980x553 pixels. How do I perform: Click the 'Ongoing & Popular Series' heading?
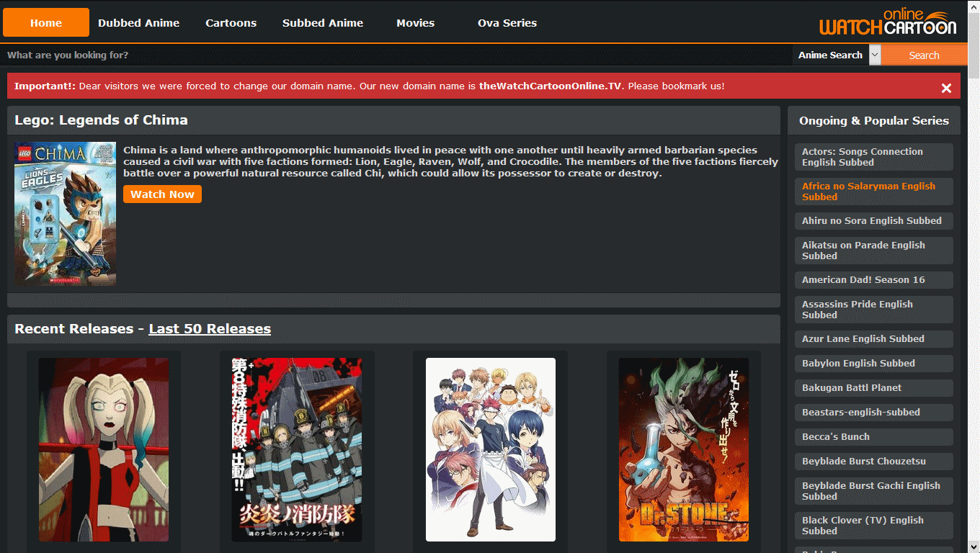click(x=874, y=121)
